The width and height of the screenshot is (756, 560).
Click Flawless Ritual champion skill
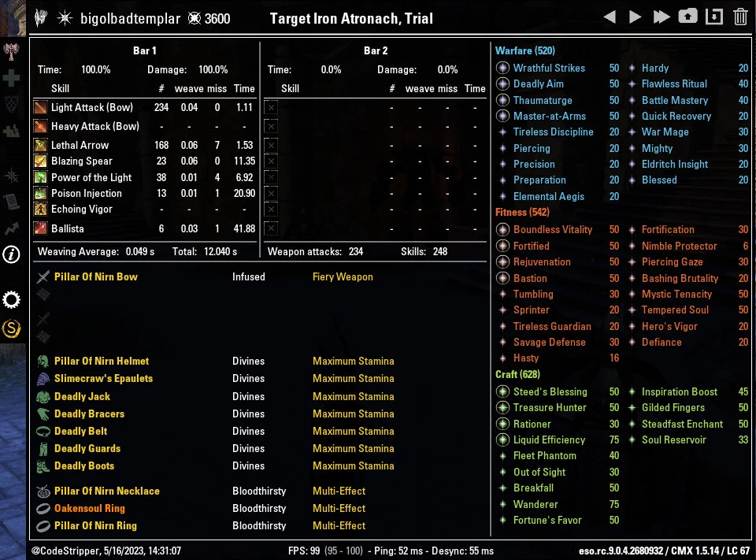pos(674,84)
